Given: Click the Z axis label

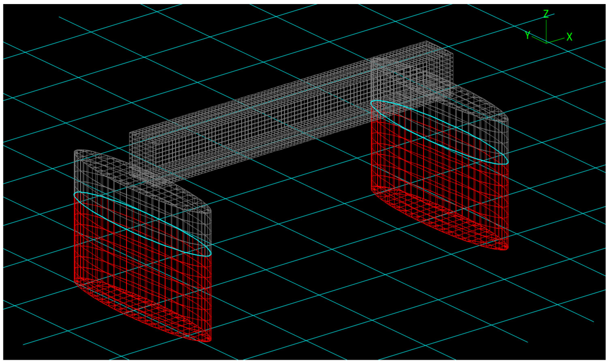Looking at the screenshot, I should [x=546, y=14].
